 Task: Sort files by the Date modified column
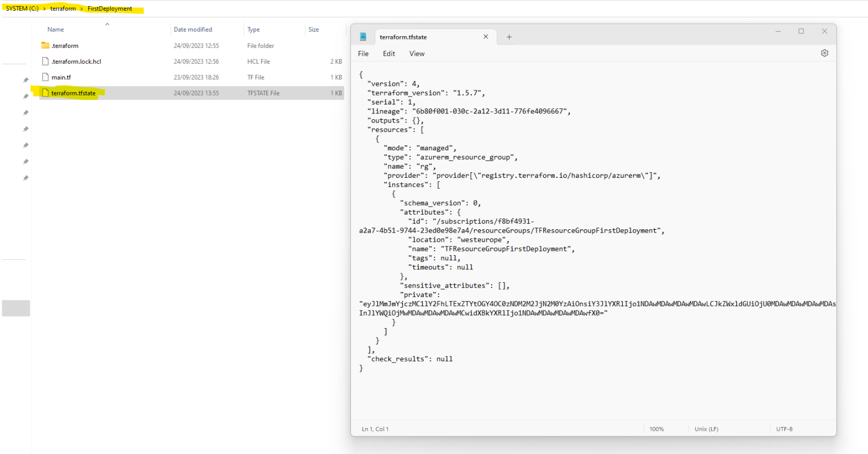point(192,29)
